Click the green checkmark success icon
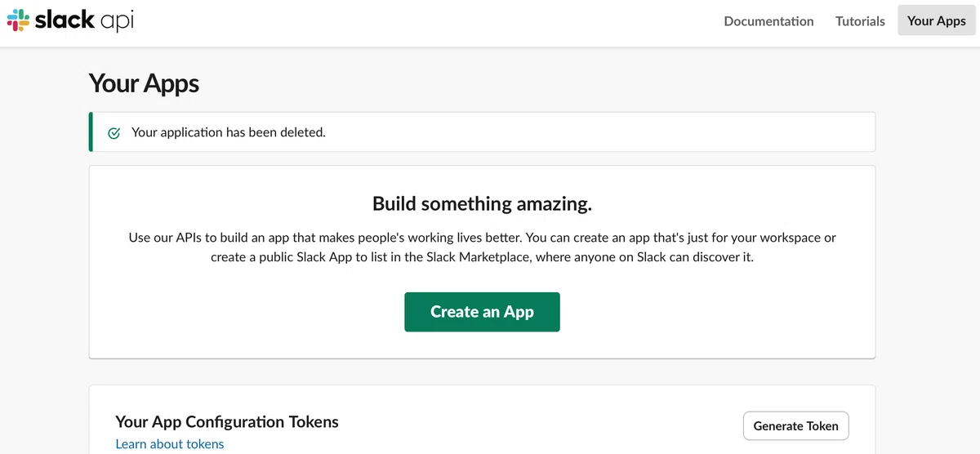980x454 pixels. click(x=114, y=132)
